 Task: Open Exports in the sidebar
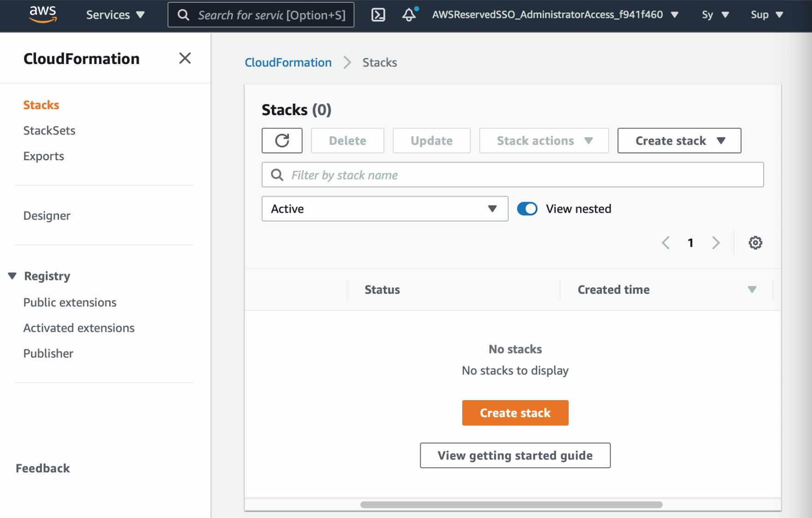(44, 157)
